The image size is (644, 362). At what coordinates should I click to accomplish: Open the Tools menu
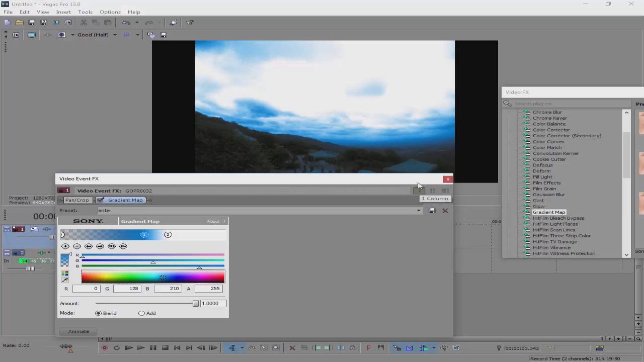(85, 12)
